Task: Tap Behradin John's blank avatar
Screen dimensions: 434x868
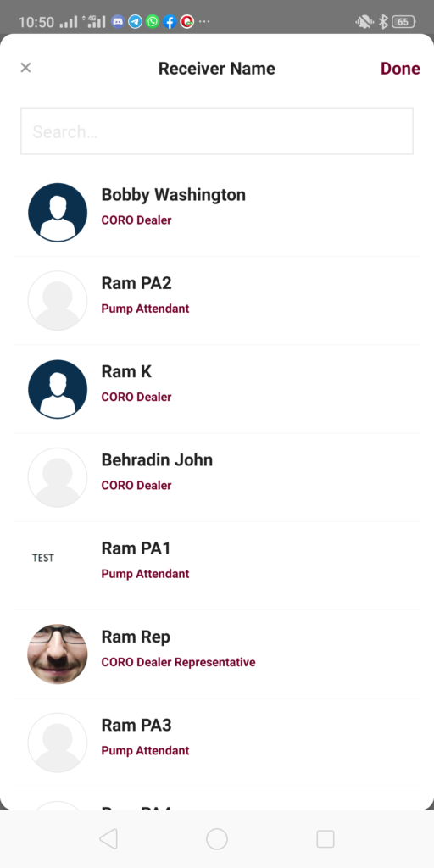Action: (x=58, y=477)
